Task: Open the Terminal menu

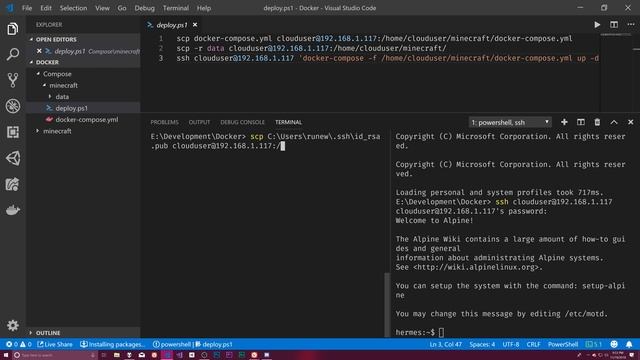Action: pyautogui.click(x=176, y=8)
